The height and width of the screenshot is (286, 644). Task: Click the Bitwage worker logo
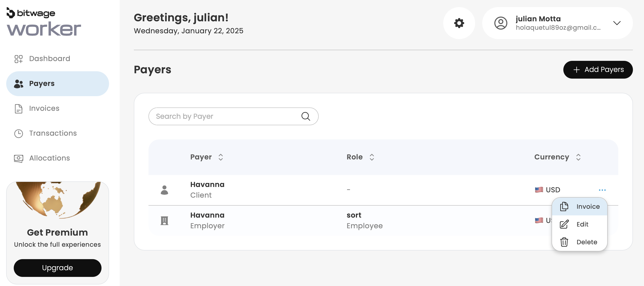tap(44, 22)
